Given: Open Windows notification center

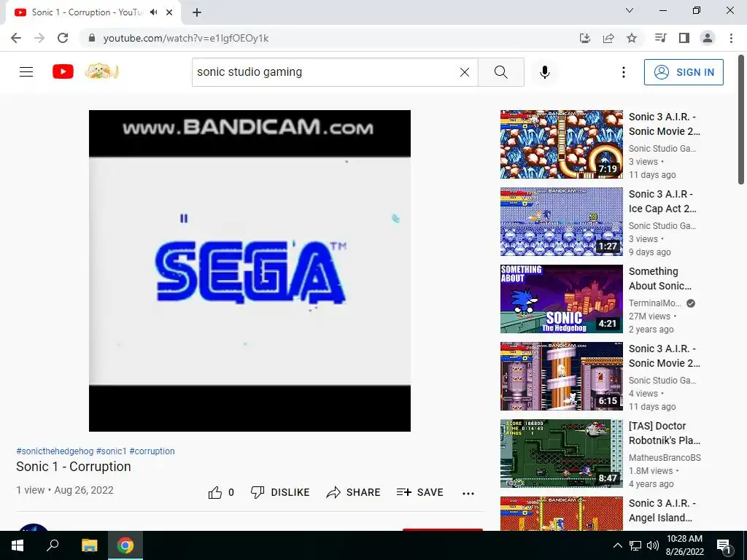Looking at the screenshot, I should tap(724, 545).
